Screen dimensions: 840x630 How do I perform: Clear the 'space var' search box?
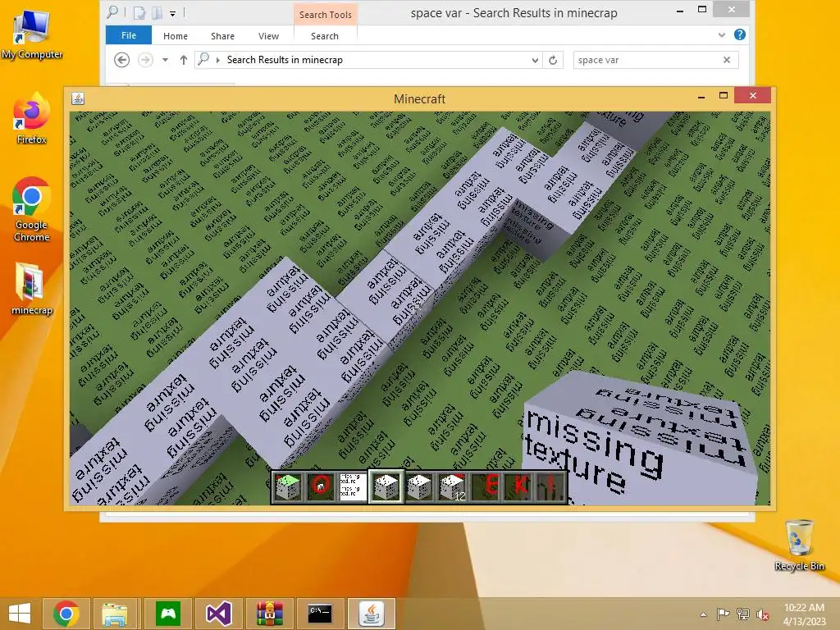point(727,60)
